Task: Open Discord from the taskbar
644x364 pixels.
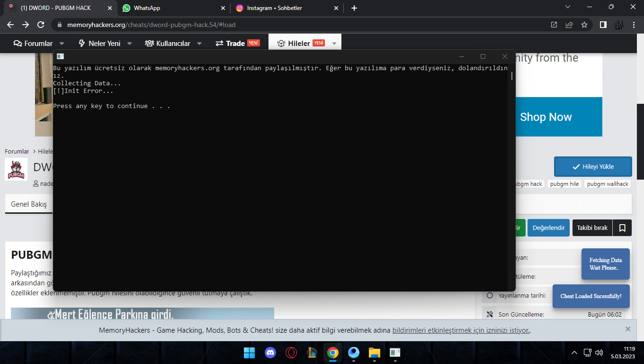Action: 270,353
